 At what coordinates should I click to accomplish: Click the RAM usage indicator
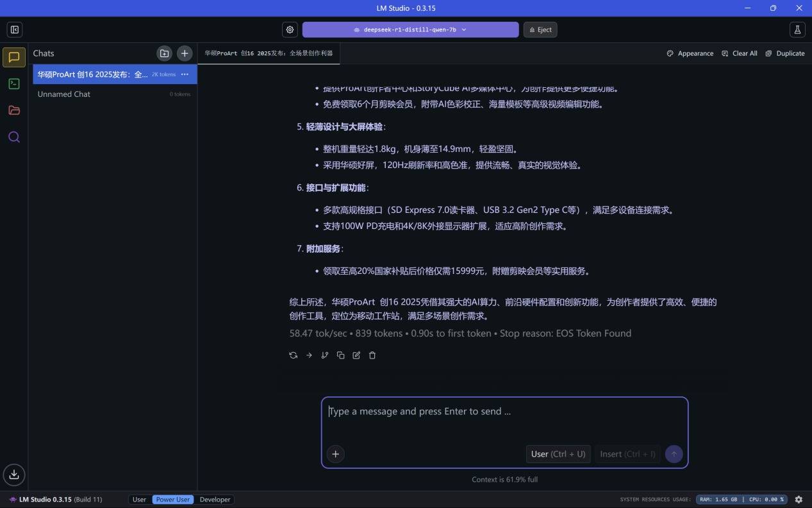click(x=718, y=500)
